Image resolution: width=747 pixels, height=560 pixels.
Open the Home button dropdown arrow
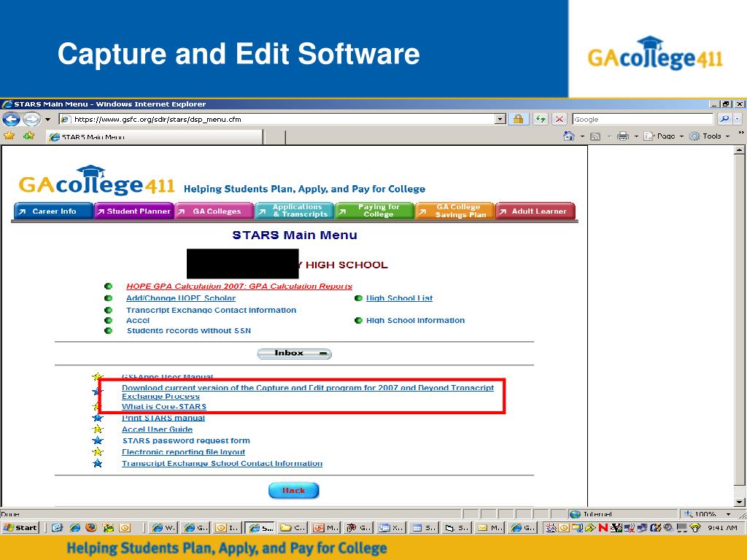tap(582, 136)
